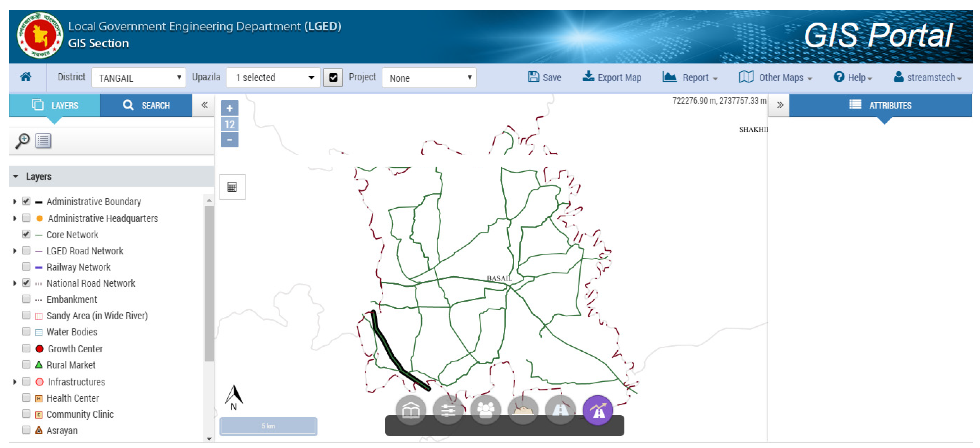Image resolution: width=980 pixels, height=448 pixels.
Task: Enable the Railway Network layer checkbox
Action: click(x=26, y=267)
